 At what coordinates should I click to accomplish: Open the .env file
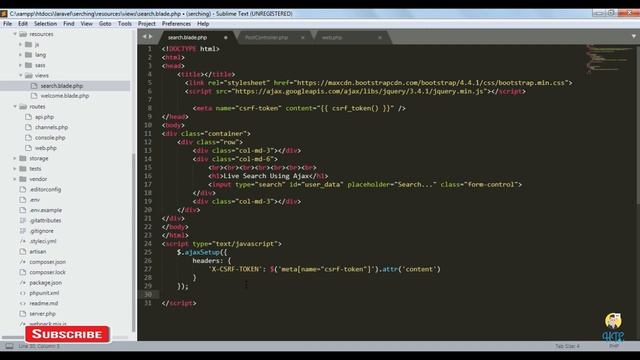(35, 200)
